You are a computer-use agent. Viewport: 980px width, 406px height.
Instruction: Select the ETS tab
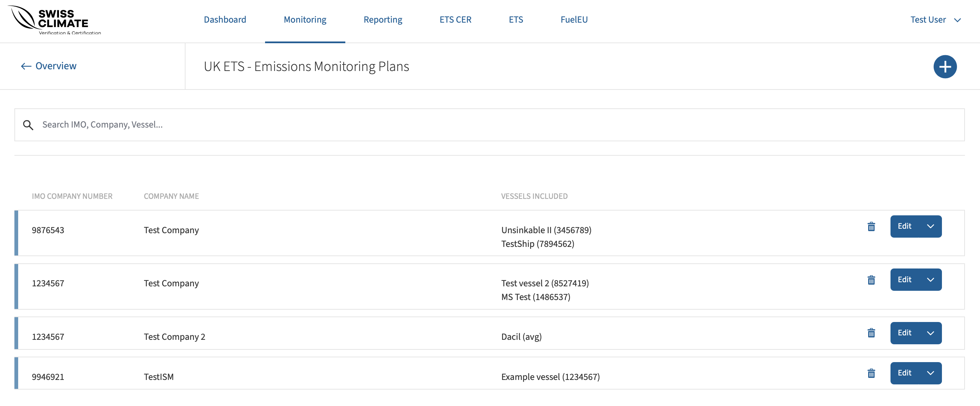(515, 20)
